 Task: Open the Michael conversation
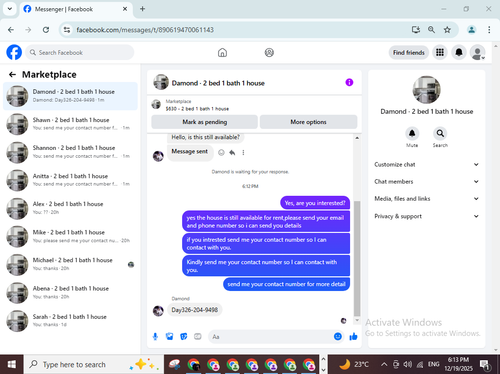(70, 265)
